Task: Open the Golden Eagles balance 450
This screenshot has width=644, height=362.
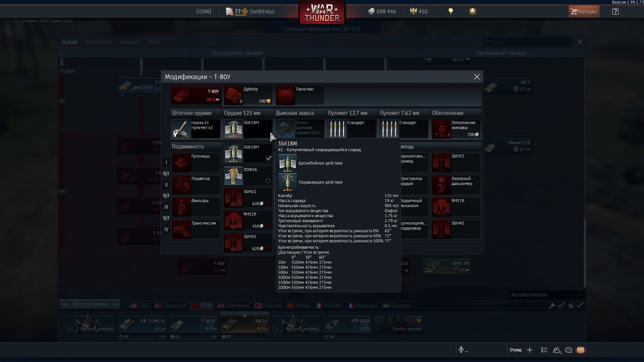Action: [419, 11]
